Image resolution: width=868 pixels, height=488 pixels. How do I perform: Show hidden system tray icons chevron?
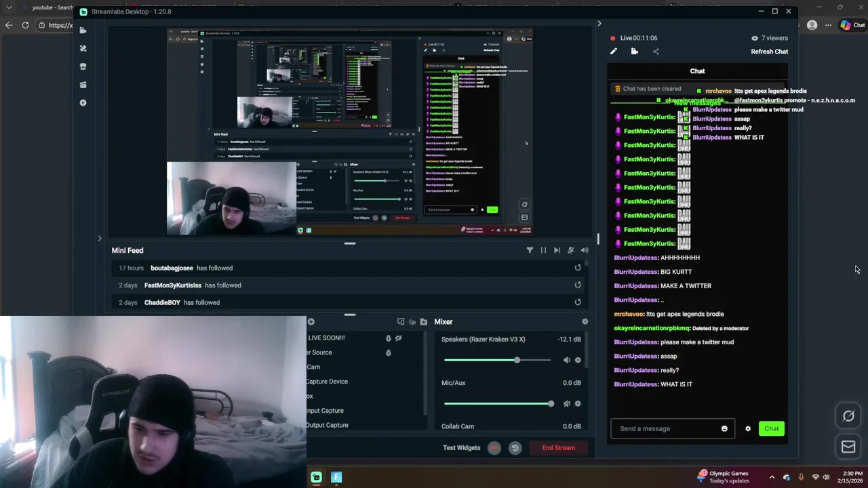coord(772,477)
